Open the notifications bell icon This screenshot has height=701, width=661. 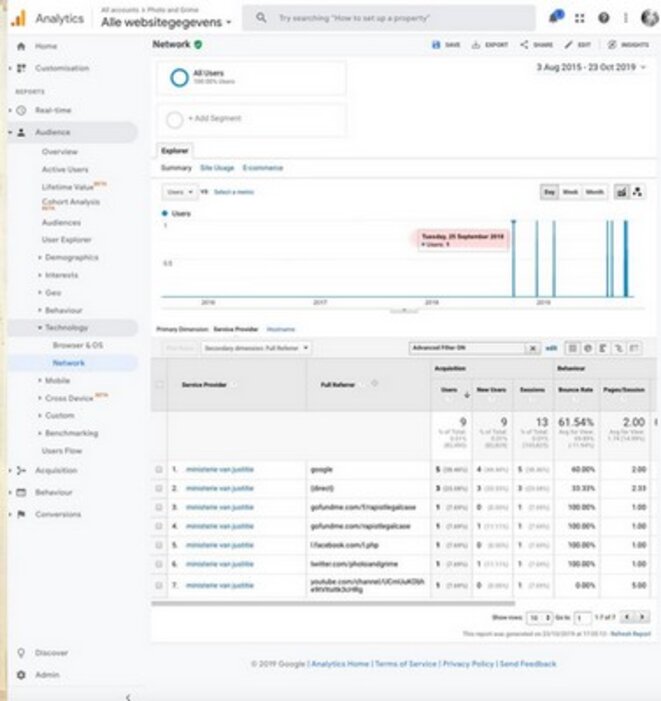(556, 17)
